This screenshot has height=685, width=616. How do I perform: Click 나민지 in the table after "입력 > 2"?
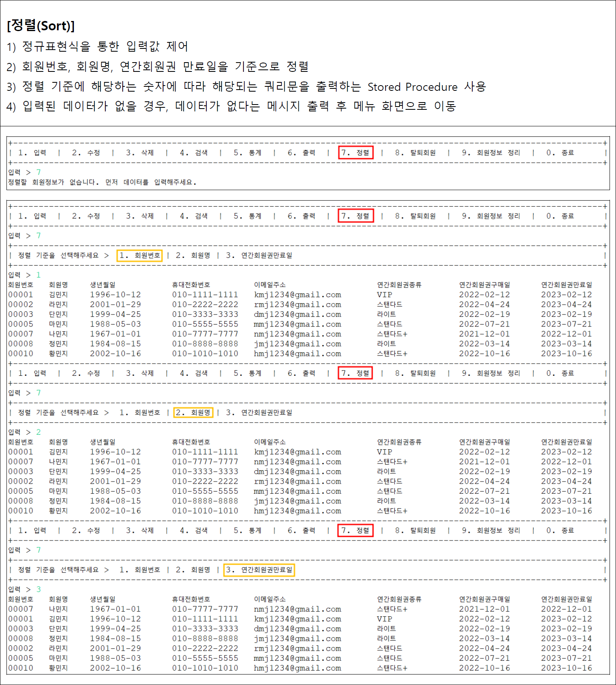click(x=59, y=462)
